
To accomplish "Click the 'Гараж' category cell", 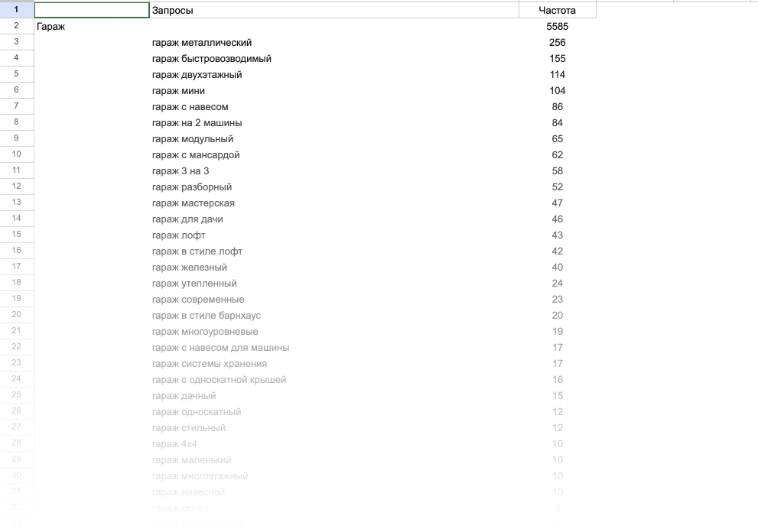I will point(51,27).
